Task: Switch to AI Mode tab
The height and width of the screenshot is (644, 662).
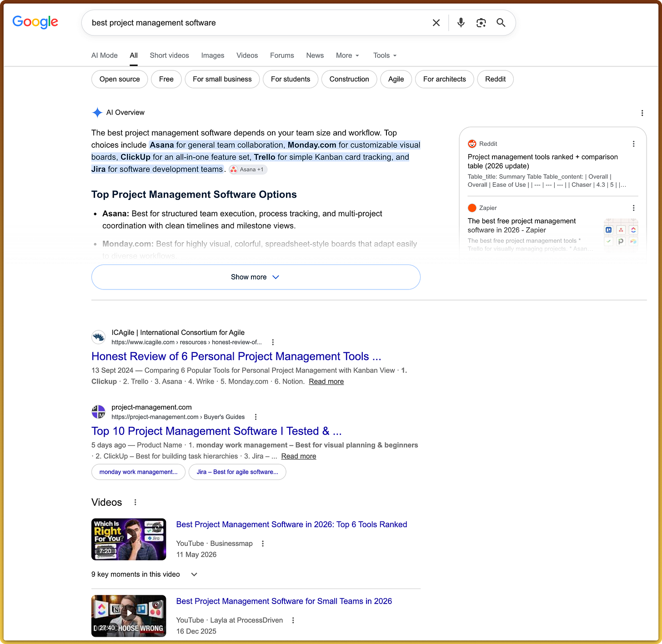Action: pyautogui.click(x=105, y=55)
